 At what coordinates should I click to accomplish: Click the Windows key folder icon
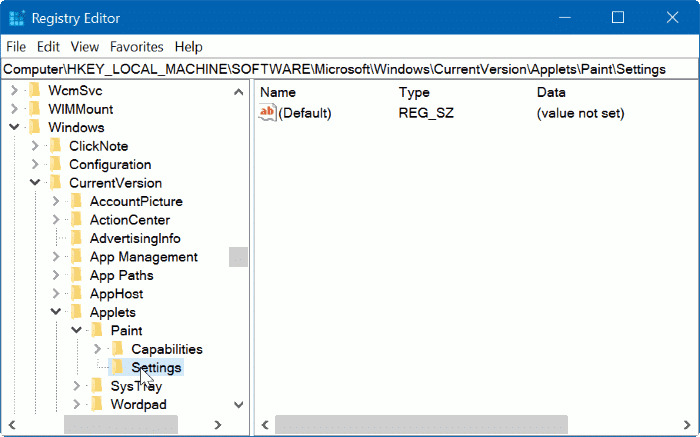(x=35, y=127)
